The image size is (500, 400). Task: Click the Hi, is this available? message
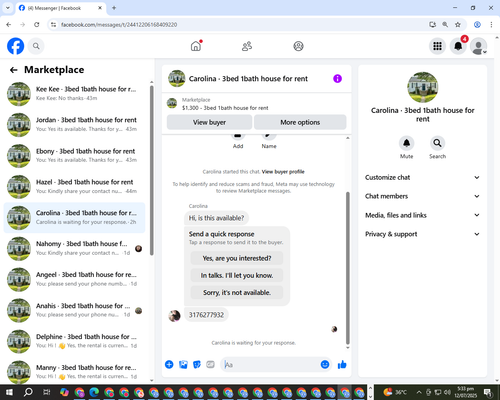pos(216,218)
